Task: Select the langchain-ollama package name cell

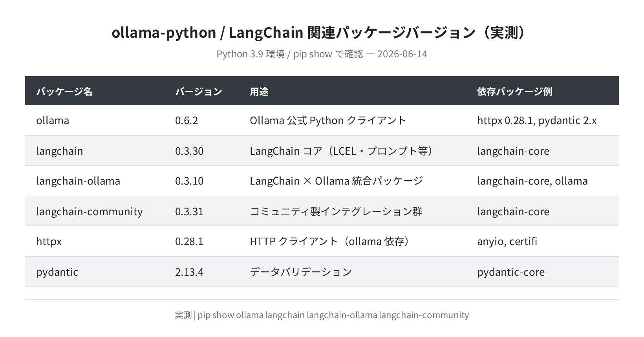Action: (78, 181)
